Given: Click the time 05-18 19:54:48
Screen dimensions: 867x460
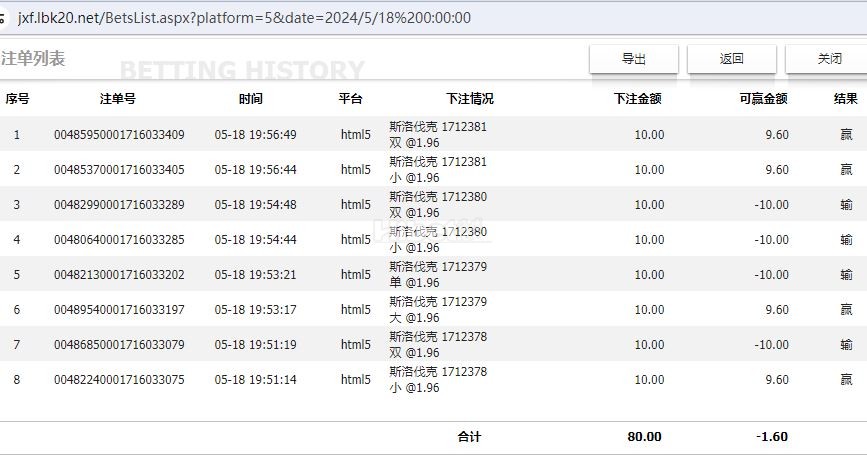Looking at the screenshot, I should [x=255, y=205].
